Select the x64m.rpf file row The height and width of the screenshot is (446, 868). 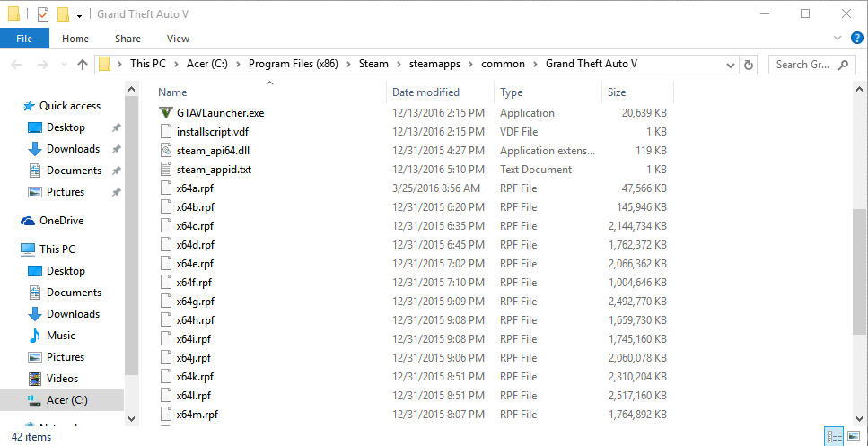point(414,415)
